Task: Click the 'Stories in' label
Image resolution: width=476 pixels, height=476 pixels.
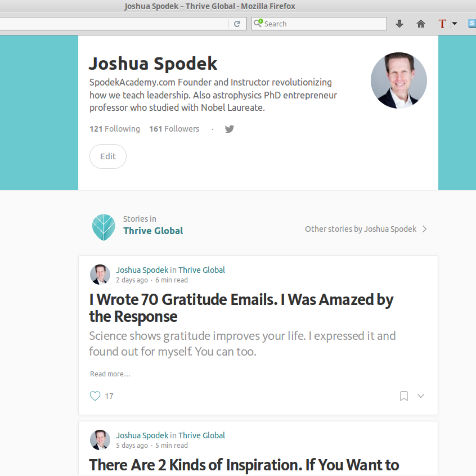Action: pyautogui.click(x=139, y=219)
